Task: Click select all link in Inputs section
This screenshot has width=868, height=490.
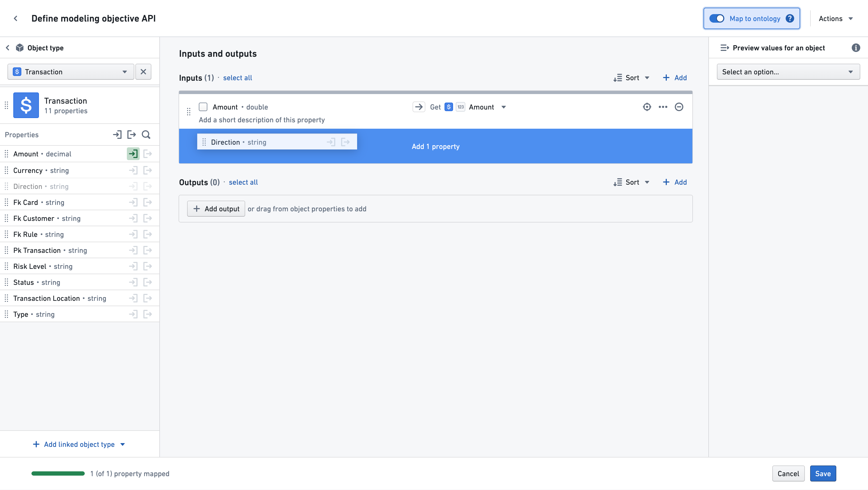Action: 237,78
